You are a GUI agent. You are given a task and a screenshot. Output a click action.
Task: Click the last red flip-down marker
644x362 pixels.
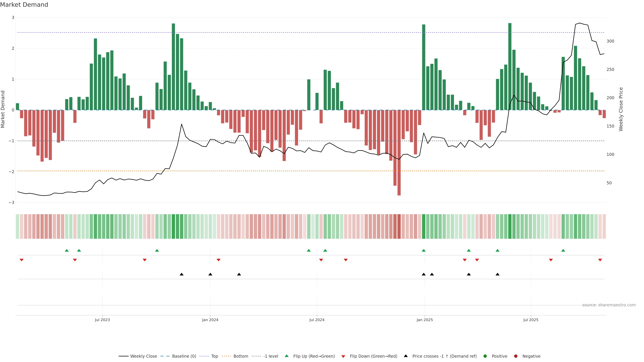pos(600,260)
